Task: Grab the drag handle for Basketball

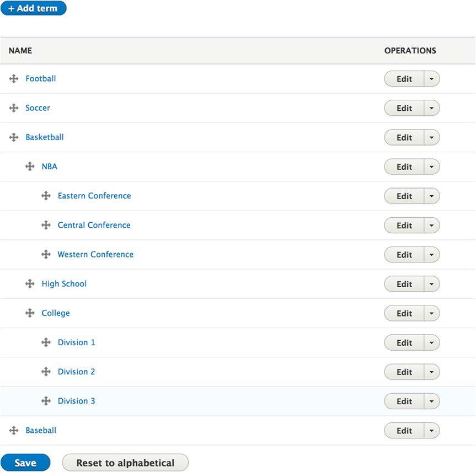Action: click(x=14, y=137)
